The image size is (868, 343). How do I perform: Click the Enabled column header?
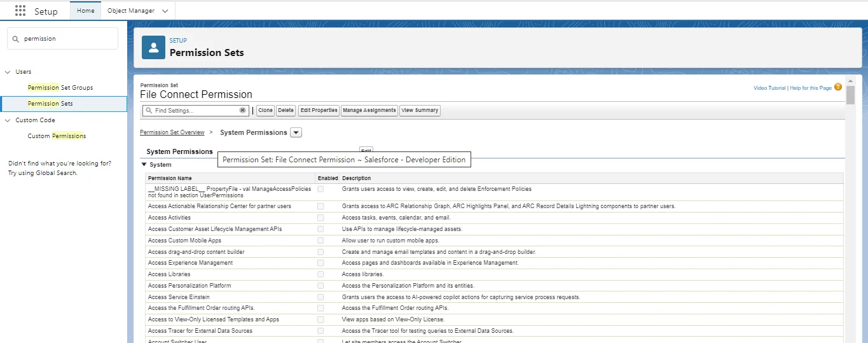point(328,178)
